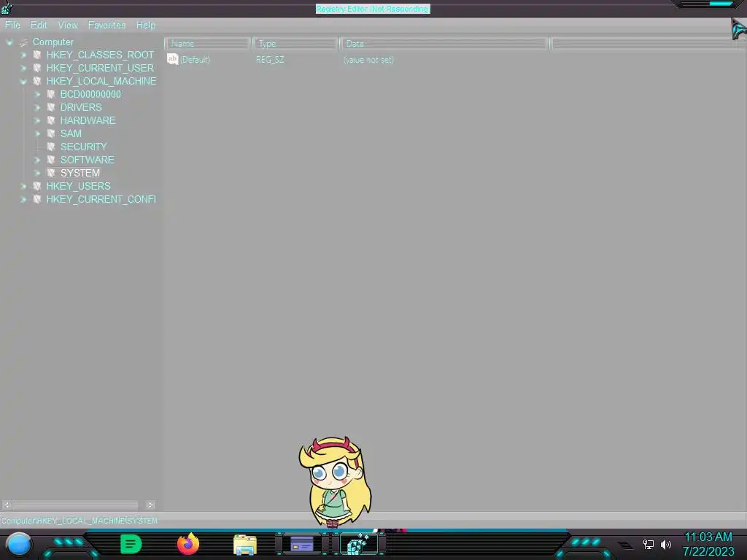Expand the DRIVERS key arrow

(36, 108)
